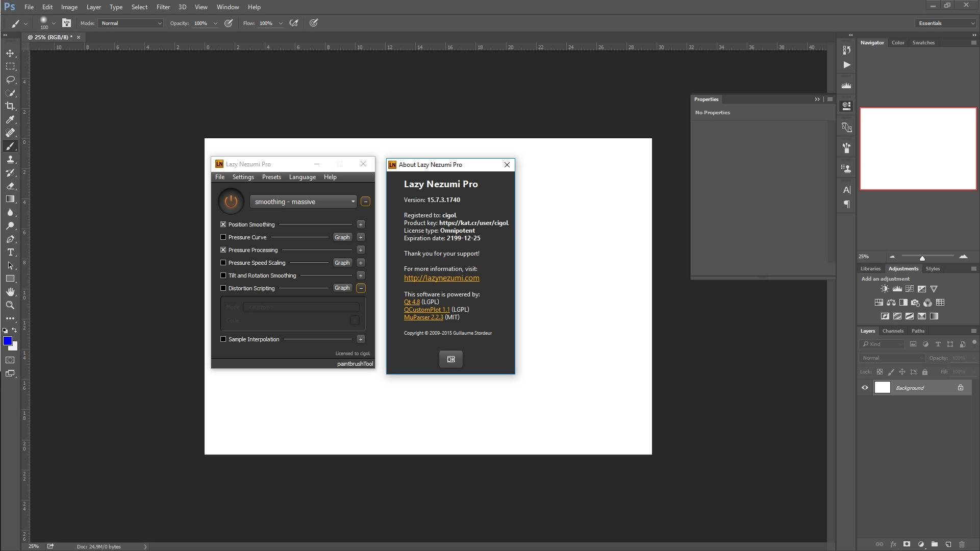Select the Eraser tool
This screenshot has width=980, height=551.
(10, 186)
